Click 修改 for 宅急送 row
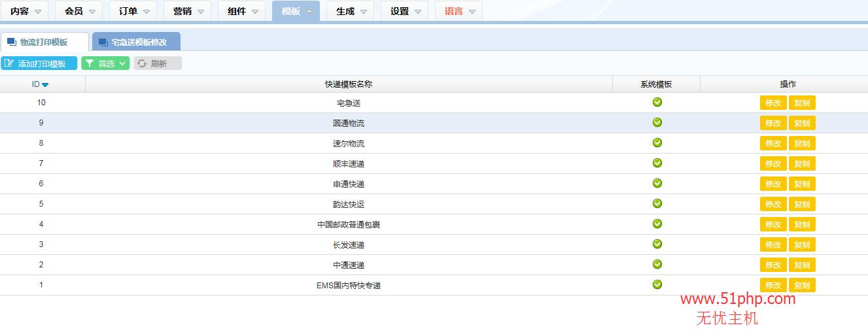This screenshot has width=868, height=336. [773, 103]
